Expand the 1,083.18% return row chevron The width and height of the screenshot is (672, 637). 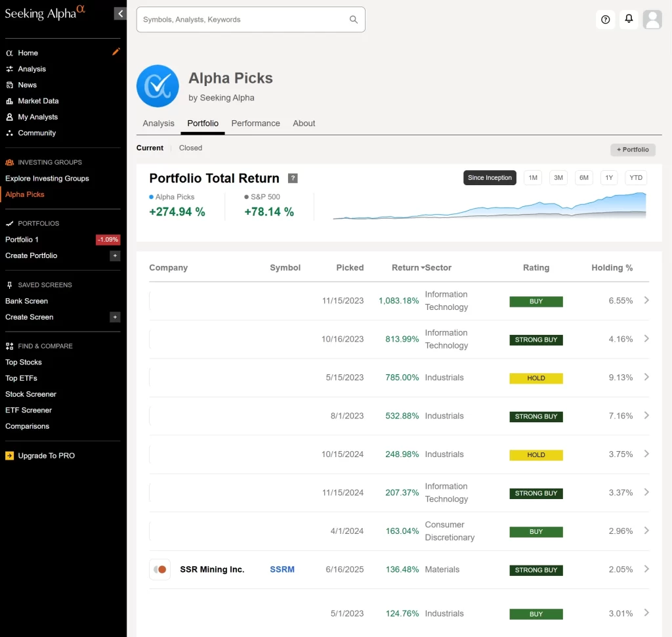646,300
